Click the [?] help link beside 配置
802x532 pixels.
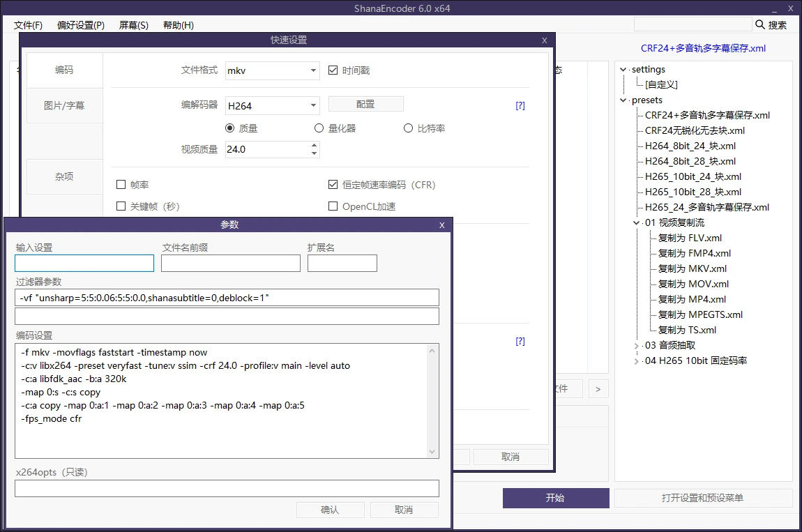[520, 105]
